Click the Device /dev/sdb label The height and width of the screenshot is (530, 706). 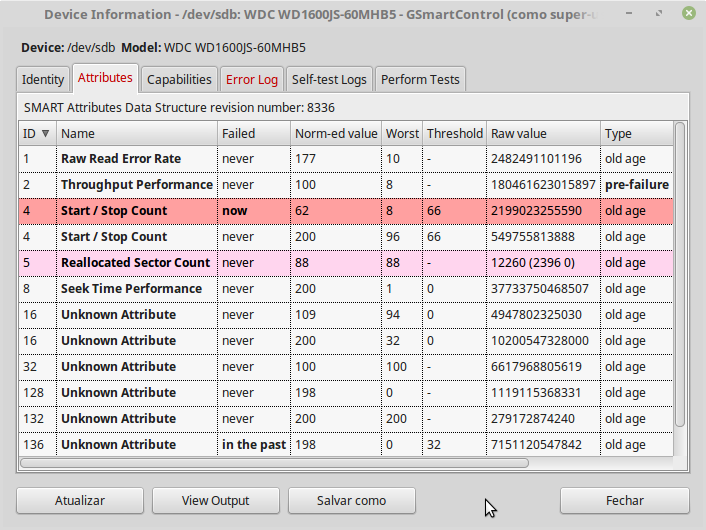click(x=68, y=48)
